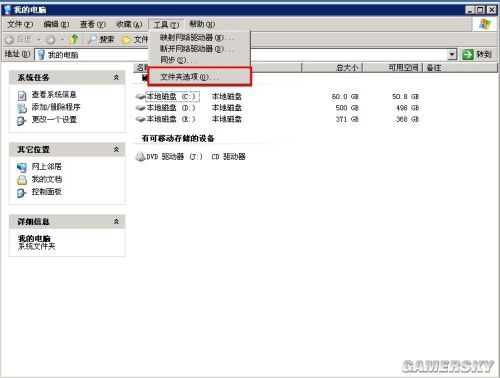
Task: Open 查看系统信息 link
Action: point(54,95)
